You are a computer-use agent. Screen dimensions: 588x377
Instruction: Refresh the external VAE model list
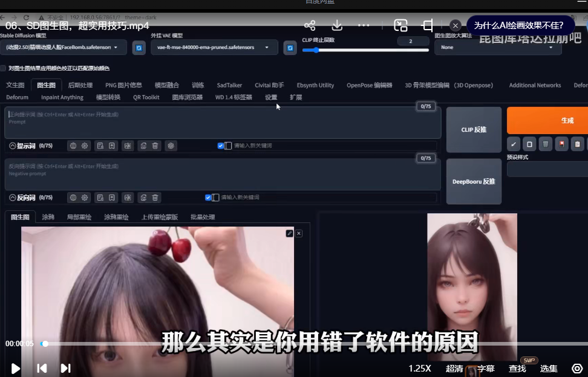click(290, 48)
